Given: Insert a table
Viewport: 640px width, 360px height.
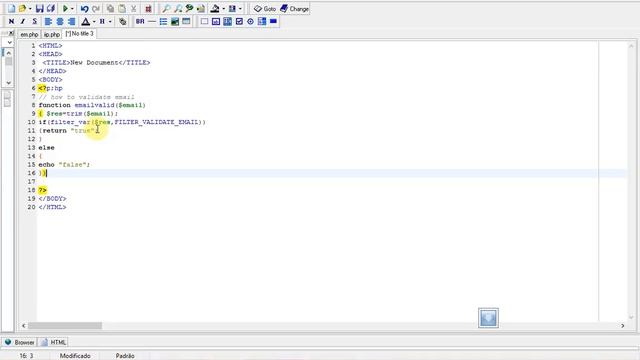Looking at the screenshot, I should [186, 21].
